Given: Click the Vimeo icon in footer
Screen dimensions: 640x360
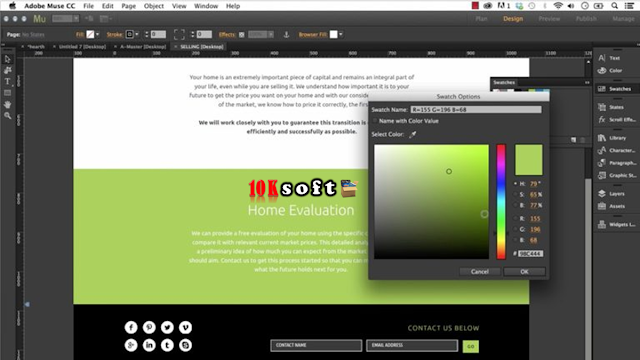Looking at the screenshot, I should pos(185,327).
